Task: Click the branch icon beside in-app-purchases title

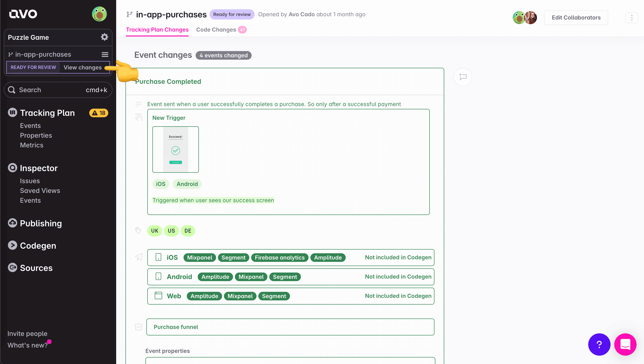Action: click(x=129, y=14)
